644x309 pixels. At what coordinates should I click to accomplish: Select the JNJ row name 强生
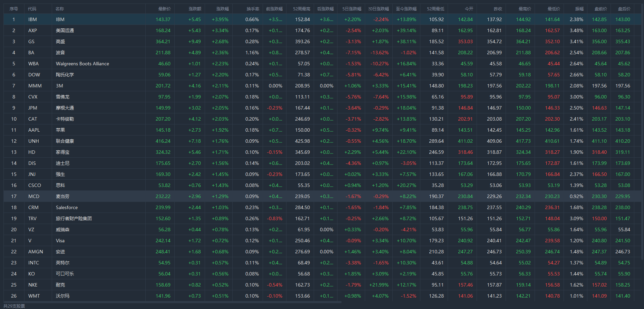tap(60, 174)
